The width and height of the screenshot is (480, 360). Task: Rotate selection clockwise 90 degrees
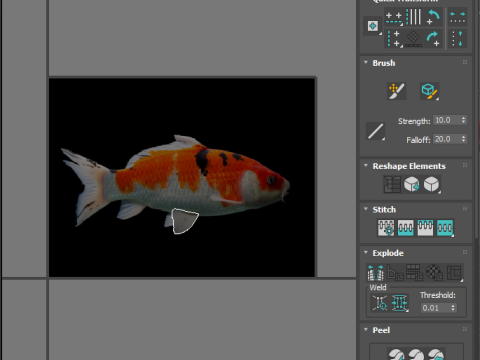point(433,39)
